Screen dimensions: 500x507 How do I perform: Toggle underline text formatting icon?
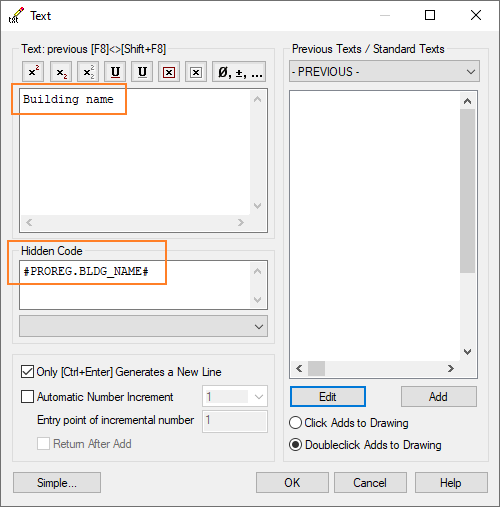pos(115,72)
